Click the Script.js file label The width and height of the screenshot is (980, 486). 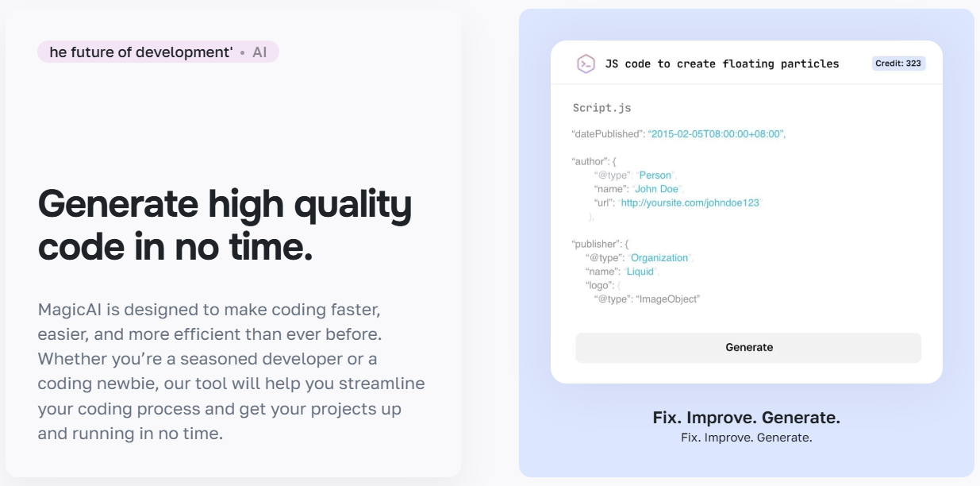point(602,108)
